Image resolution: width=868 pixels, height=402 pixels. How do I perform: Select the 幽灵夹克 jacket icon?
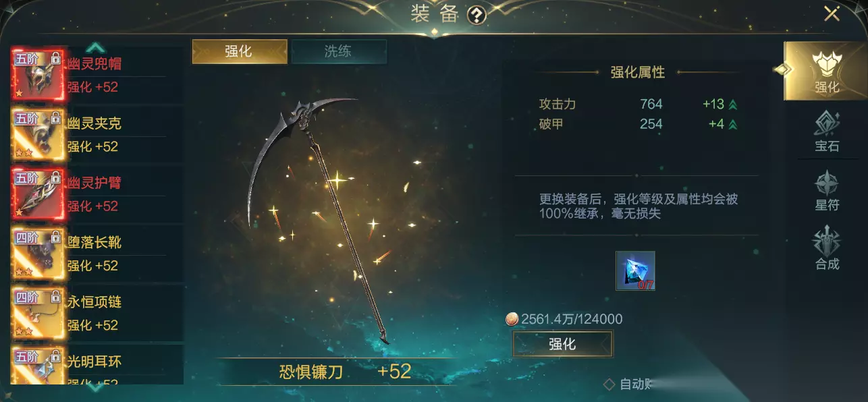[38, 134]
